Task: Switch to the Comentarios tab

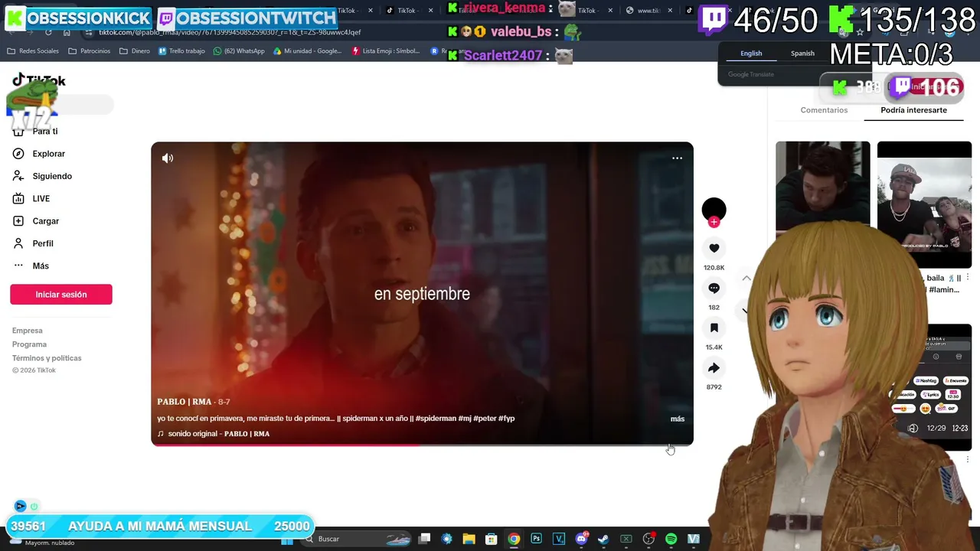Action: click(824, 110)
